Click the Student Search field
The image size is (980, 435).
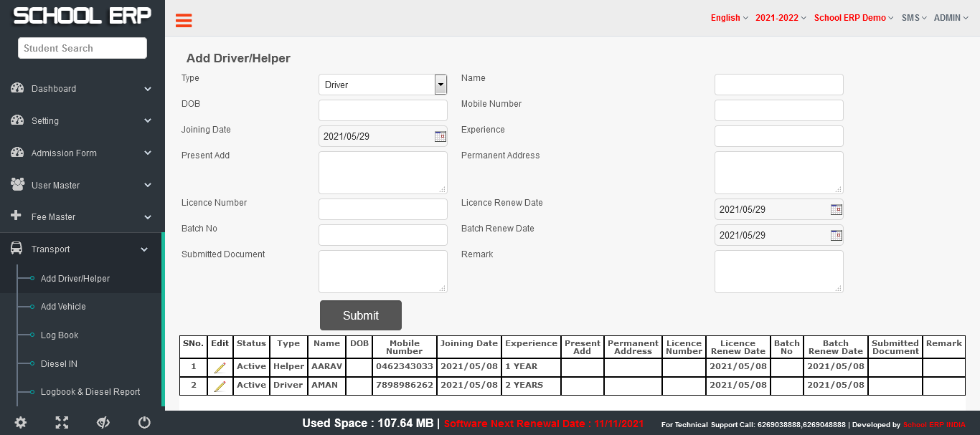[x=83, y=48]
